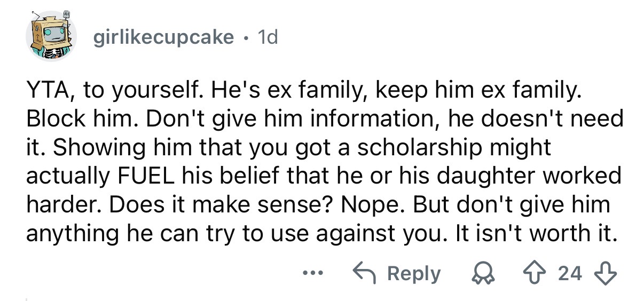
Task: Click the 1d timestamp
Action: click(x=268, y=37)
